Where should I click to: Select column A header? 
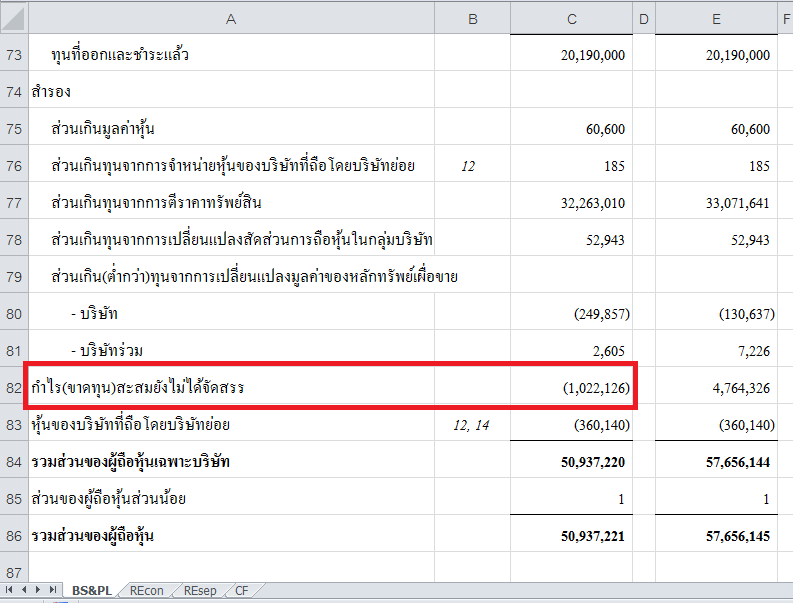click(231, 19)
